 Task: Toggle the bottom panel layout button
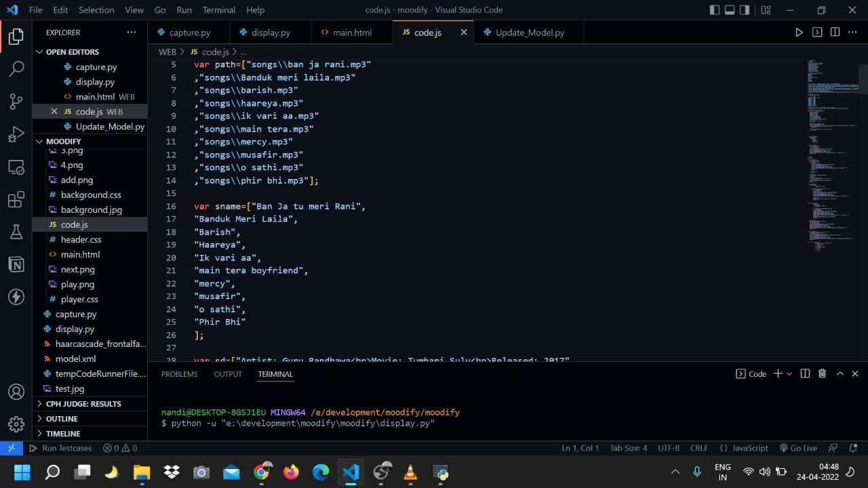click(730, 10)
